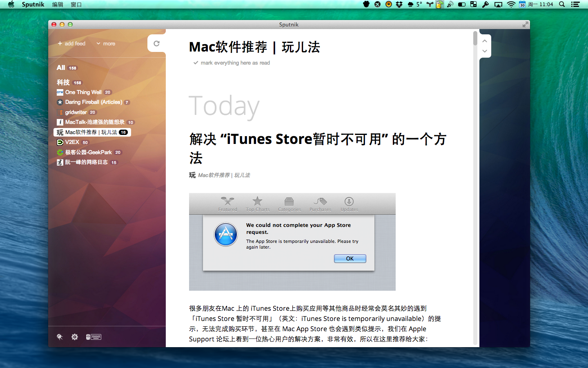Click the weather cloud 5° icon
The height and width of the screenshot is (368, 588).
(x=414, y=4)
